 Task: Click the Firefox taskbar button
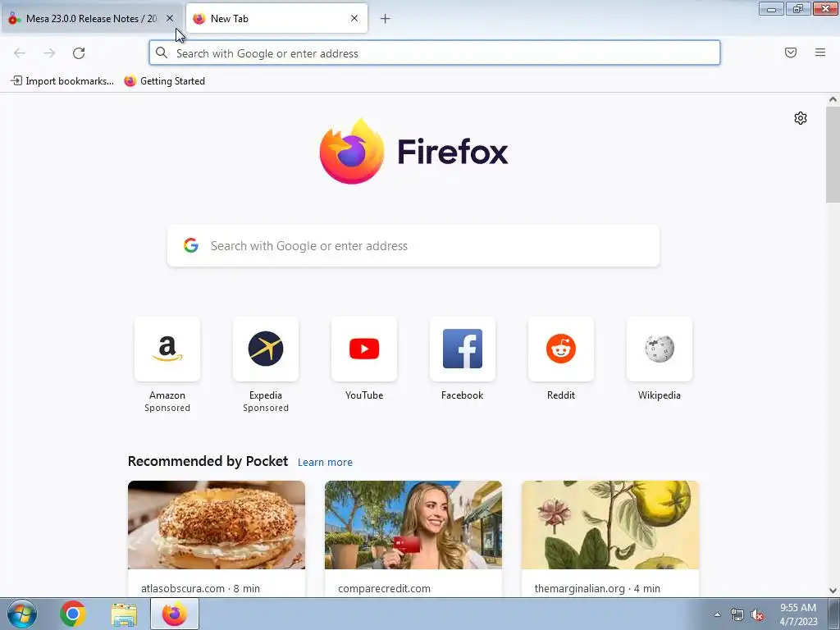pyautogui.click(x=175, y=614)
